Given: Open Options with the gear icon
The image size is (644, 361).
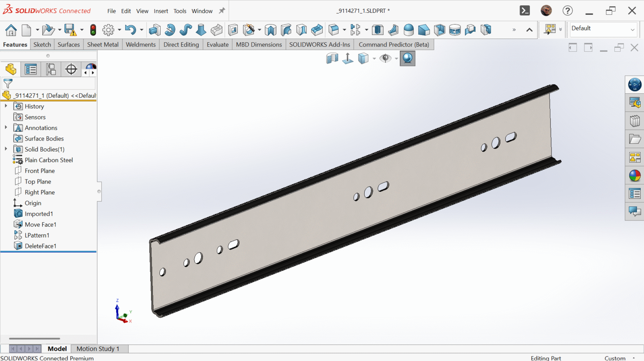Looking at the screenshot, I should click(108, 30).
